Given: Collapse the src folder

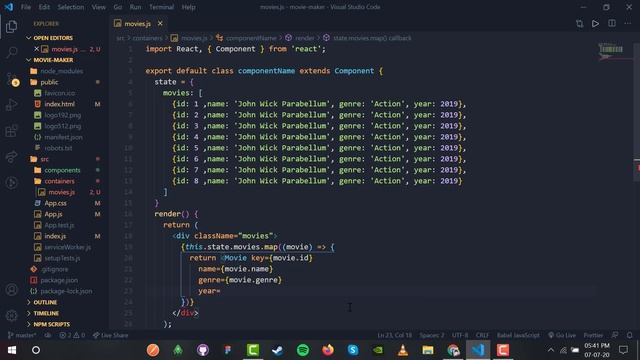Looking at the screenshot, I should [x=44, y=159].
